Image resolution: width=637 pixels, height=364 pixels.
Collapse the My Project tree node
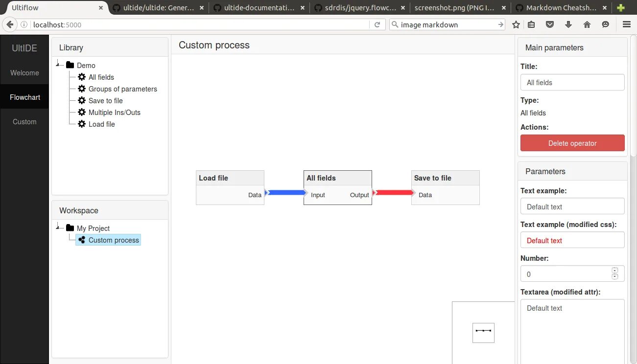58,227
